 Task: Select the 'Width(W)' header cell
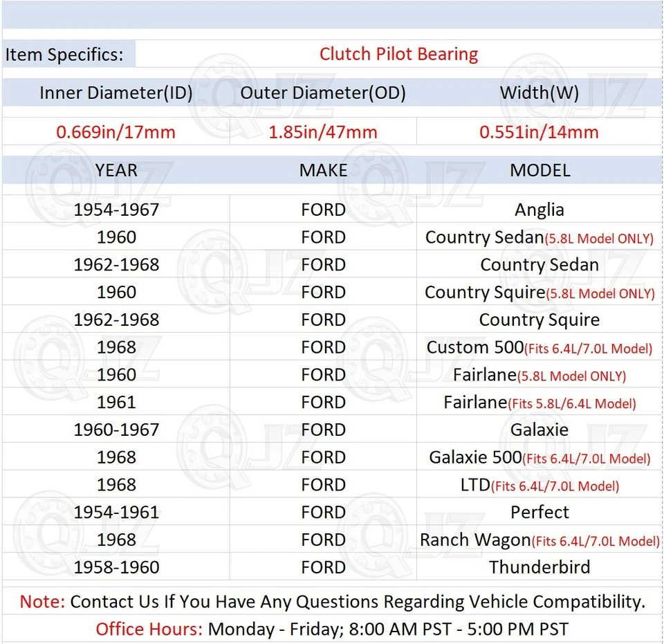pyautogui.click(x=539, y=93)
